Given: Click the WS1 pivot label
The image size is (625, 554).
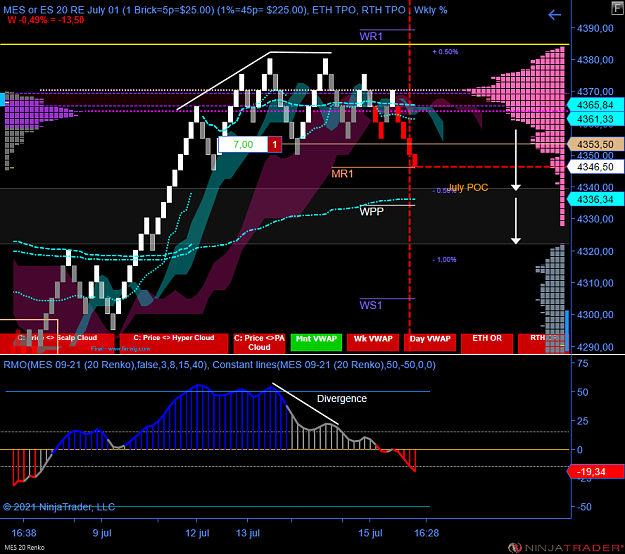Looking at the screenshot, I should (x=371, y=305).
